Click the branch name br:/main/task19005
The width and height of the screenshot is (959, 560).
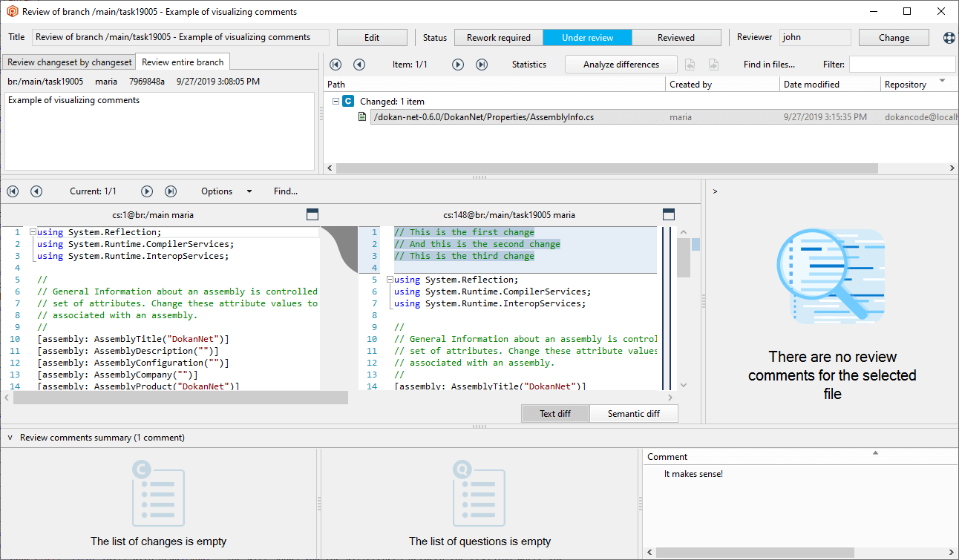coord(45,82)
